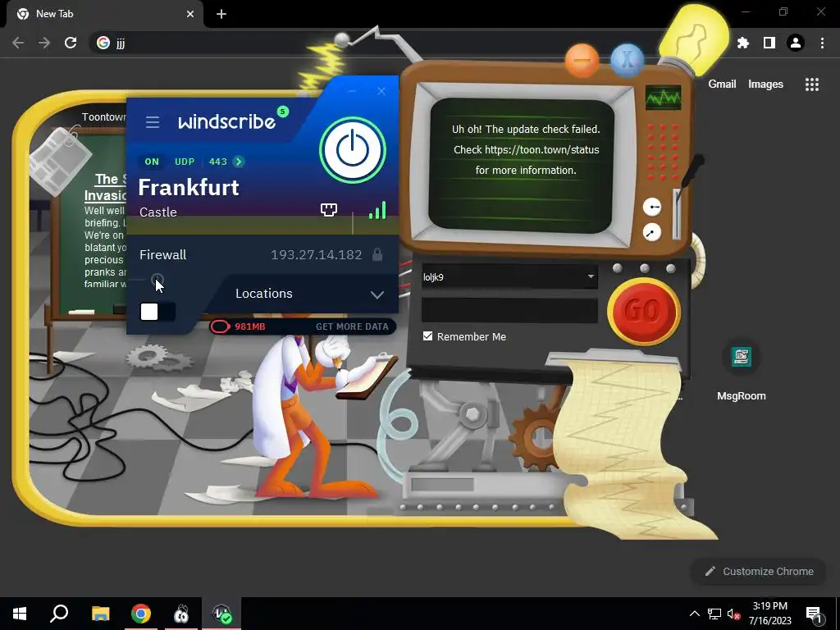Viewport: 840px width, 630px height.
Task: Uncheck the Remember Me checkbox
Action: click(x=427, y=336)
